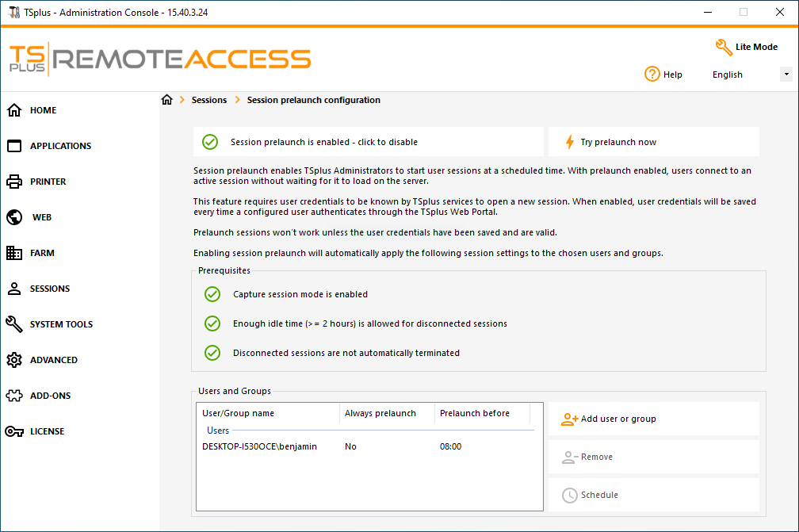Switch to Lite Mode with the wrench icon
This screenshot has height=532, width=799.
(x=745, y=47)
